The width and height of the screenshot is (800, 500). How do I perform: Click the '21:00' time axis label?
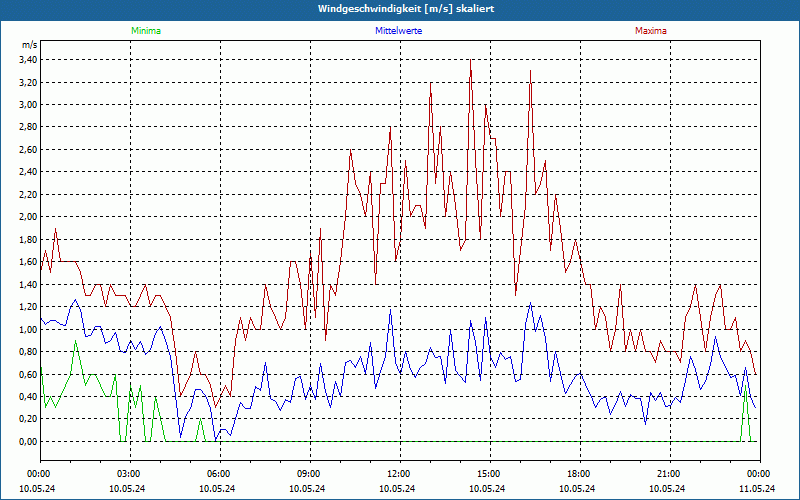pos(670,474)
